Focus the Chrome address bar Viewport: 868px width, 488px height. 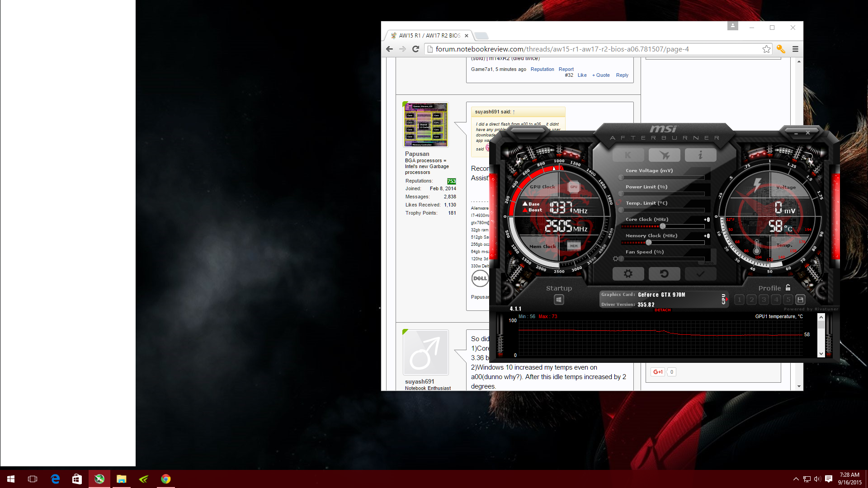(x=598, y=49)
